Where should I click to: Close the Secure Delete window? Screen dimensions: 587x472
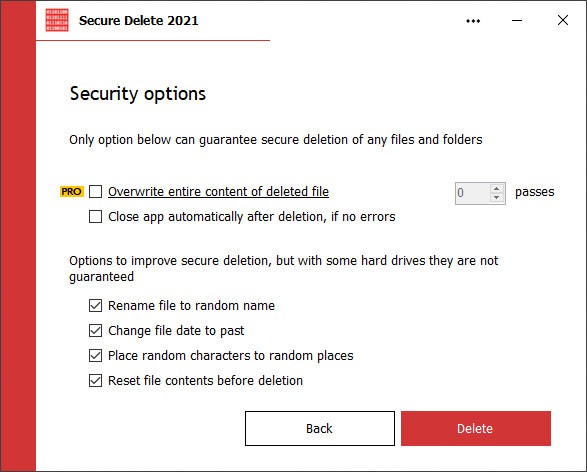point(563,20)
